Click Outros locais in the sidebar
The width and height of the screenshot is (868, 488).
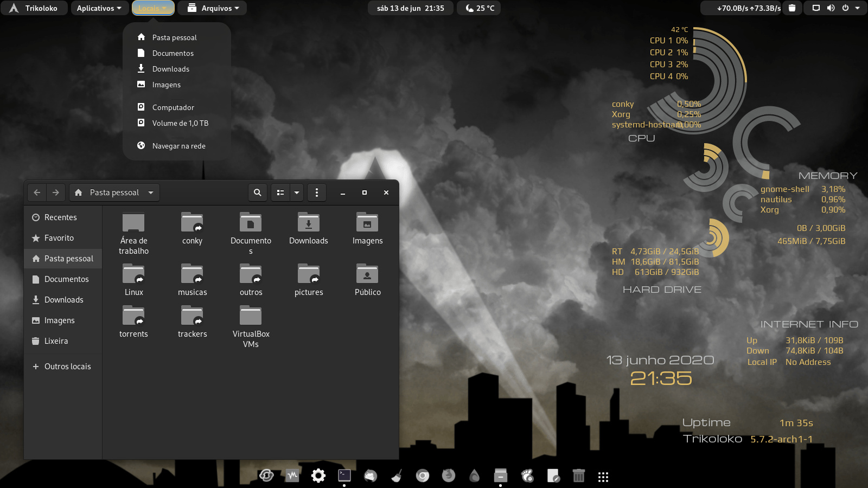67,367
